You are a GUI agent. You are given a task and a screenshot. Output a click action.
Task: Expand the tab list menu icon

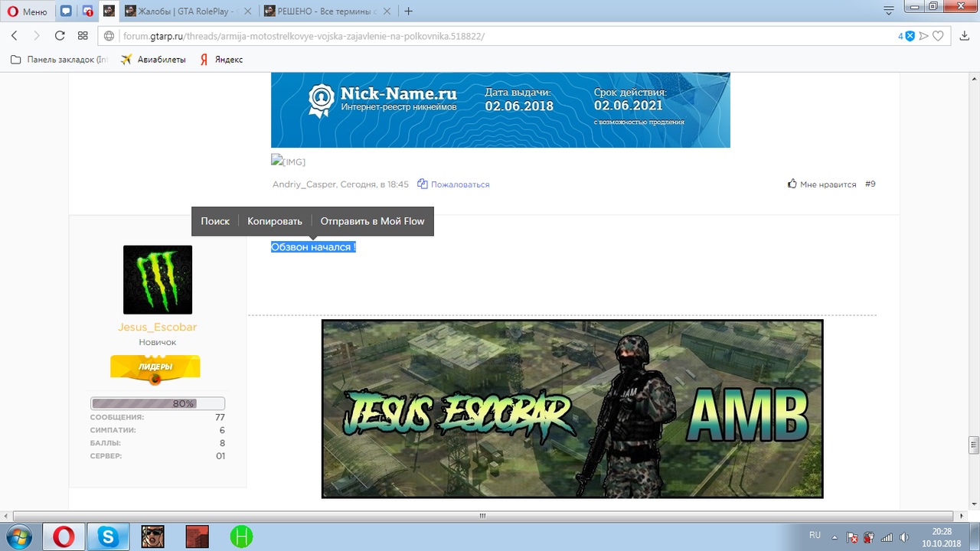889,11
